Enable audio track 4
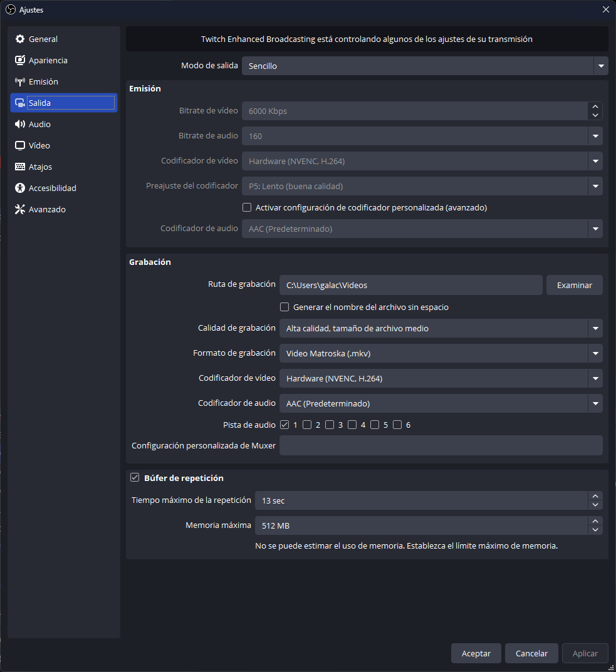The height and width of the screenshot is (672, 616). pyautogui.click(x=352, y=425)
